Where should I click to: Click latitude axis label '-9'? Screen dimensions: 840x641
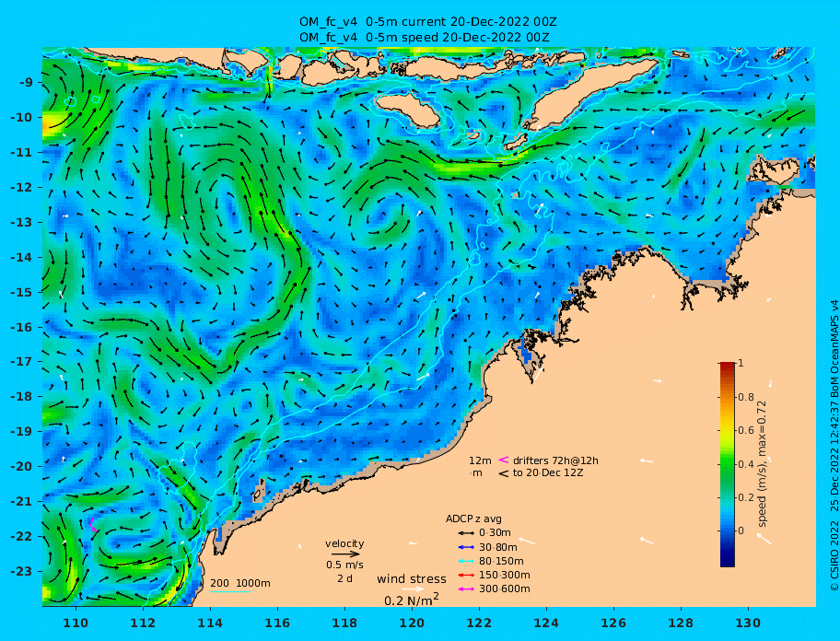point(26,83)
